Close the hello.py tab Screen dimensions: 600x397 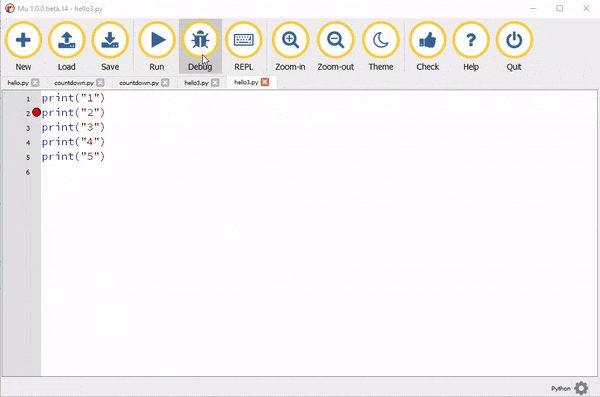click(35, 83)
